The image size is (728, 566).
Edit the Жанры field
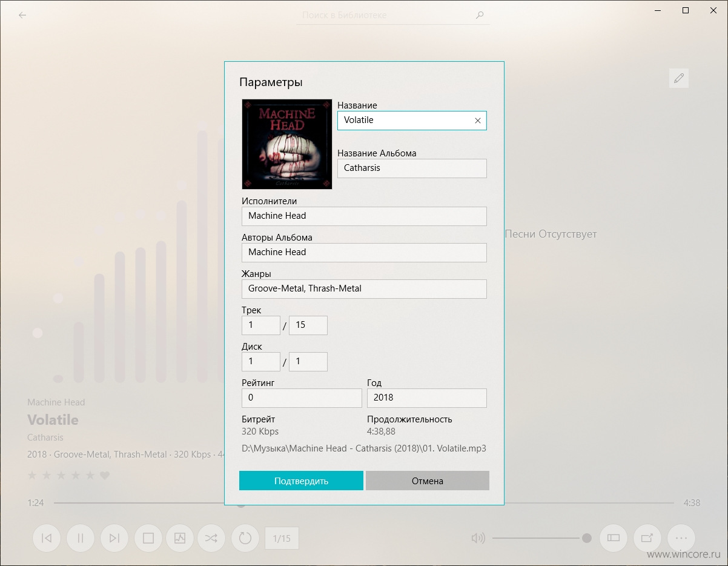coord(364,289)
